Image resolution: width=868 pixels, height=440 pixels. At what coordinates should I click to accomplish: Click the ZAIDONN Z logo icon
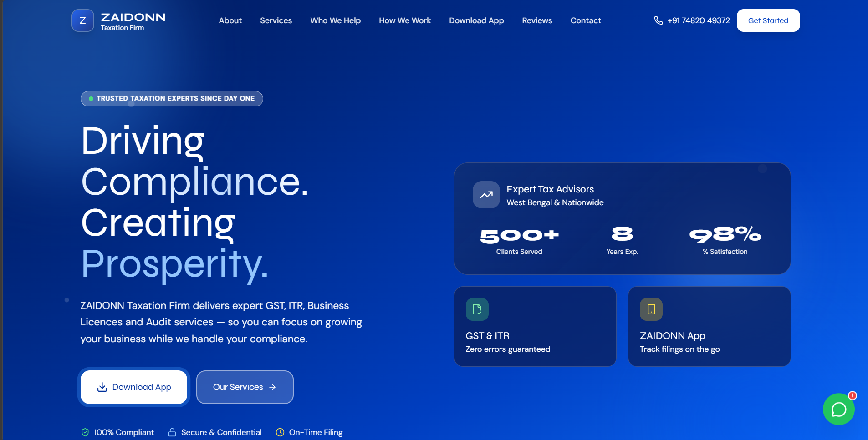click(x=83, y=20)
